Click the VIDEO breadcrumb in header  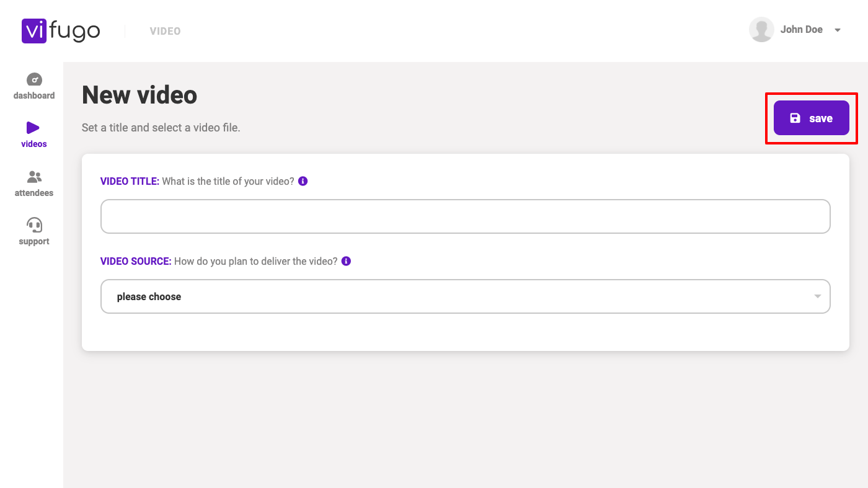point(166,31)
